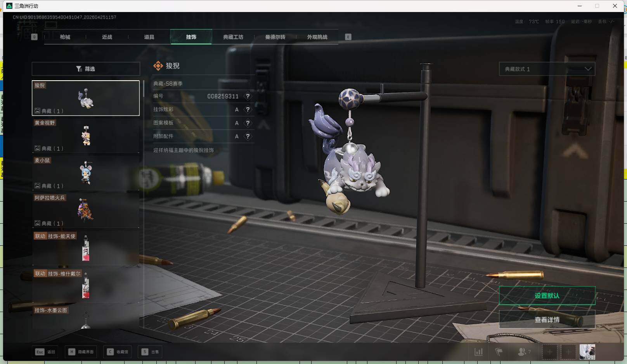This screenshot has width=627, height=364.
Task: Open the 典藏款式 1 dropdown
Action: coord(547,69)
